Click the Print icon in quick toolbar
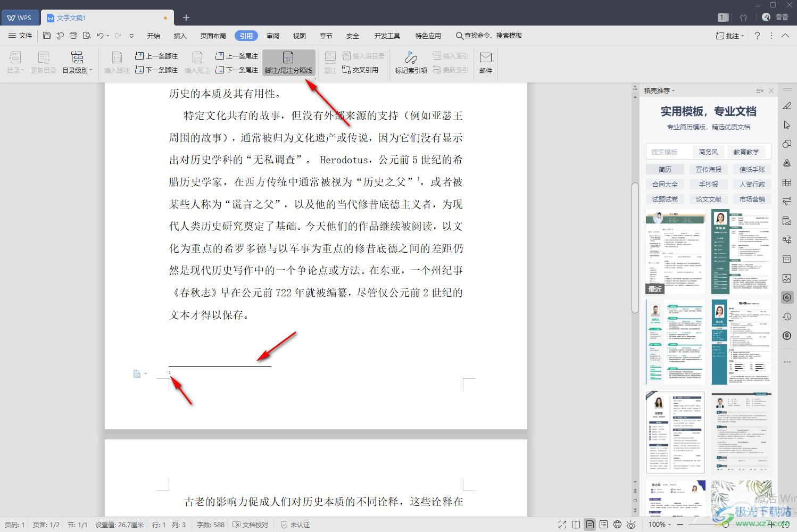 click(x=73, y=36)
